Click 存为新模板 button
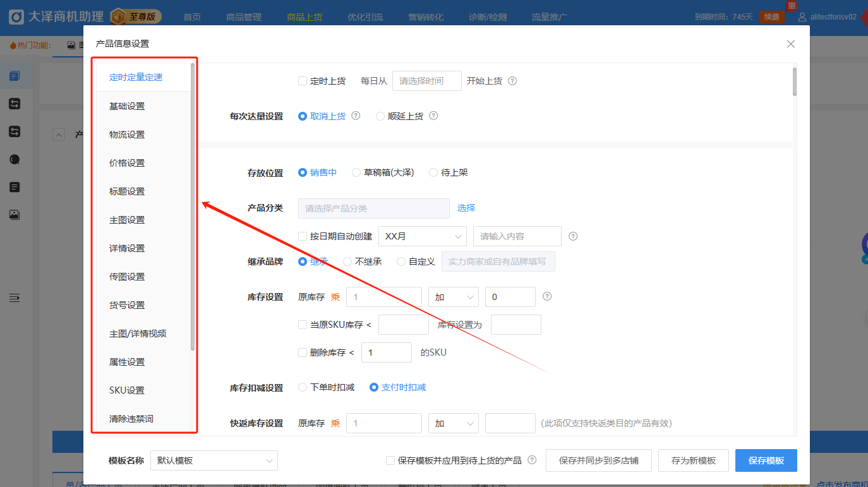Screen dimensions: 868x487 click(x=694, y=460)
